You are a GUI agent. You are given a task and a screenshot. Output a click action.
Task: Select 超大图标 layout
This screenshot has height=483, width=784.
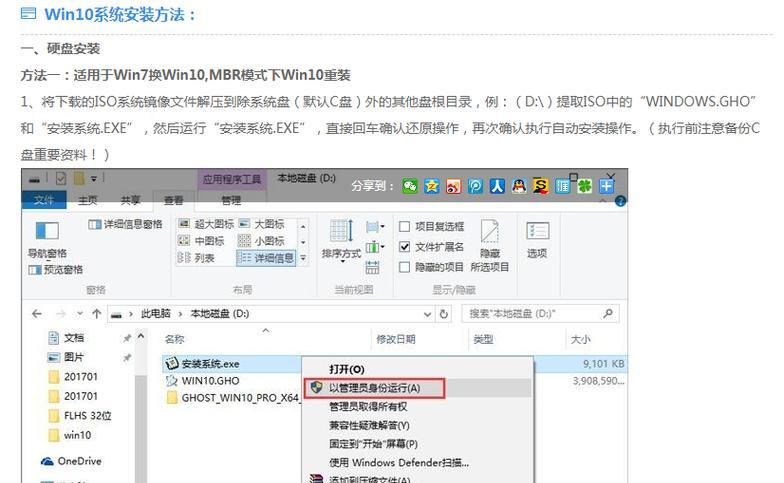pos(206,224)
